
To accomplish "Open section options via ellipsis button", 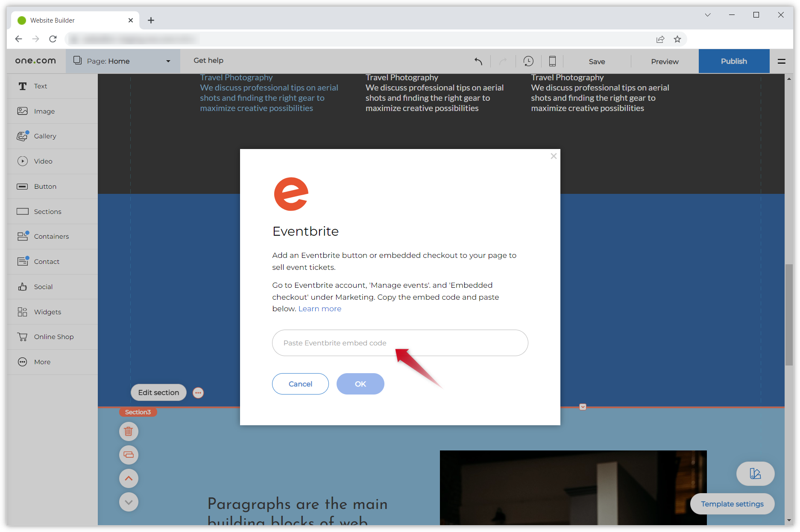I will (198, 392).
